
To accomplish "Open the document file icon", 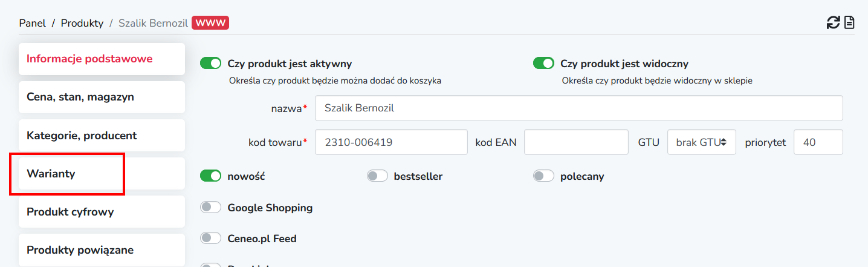I will click(849, 23).
